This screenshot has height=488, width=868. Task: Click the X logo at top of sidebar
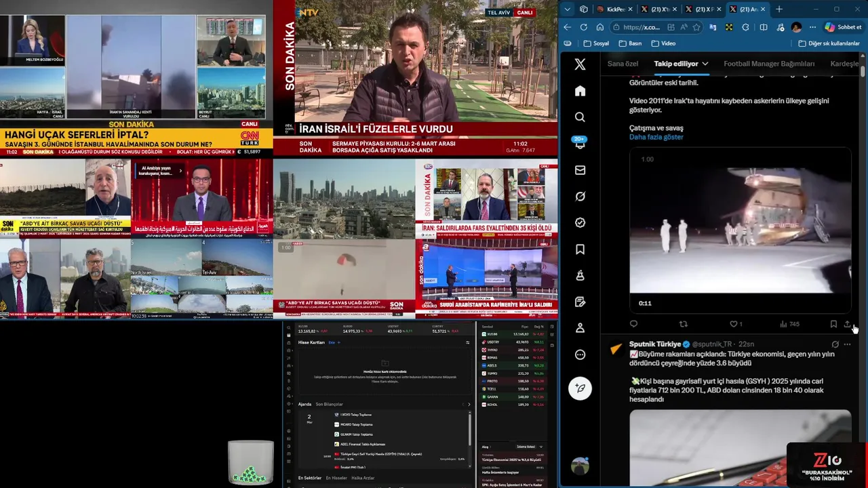[x=580, y=64]
